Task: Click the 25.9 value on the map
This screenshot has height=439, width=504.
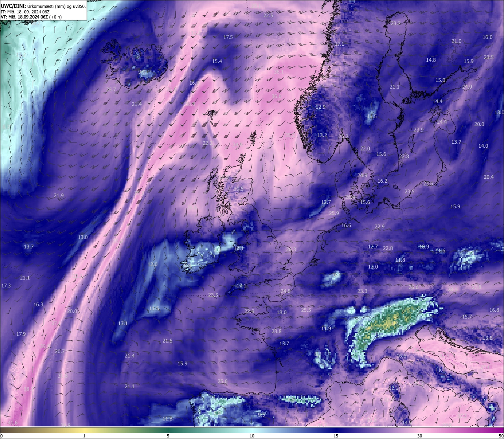Action: coord(334,213)
